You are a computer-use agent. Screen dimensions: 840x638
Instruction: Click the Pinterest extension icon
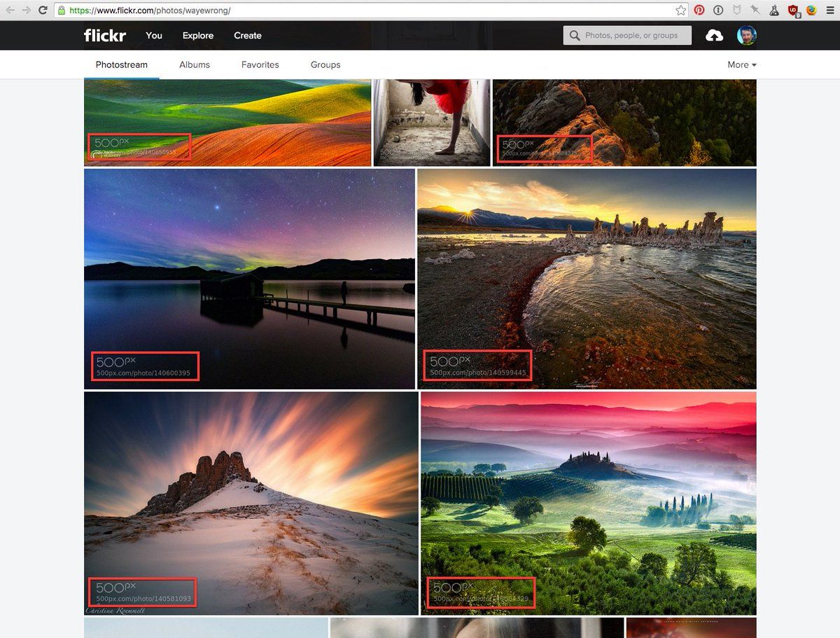click(x=699, y=11)
